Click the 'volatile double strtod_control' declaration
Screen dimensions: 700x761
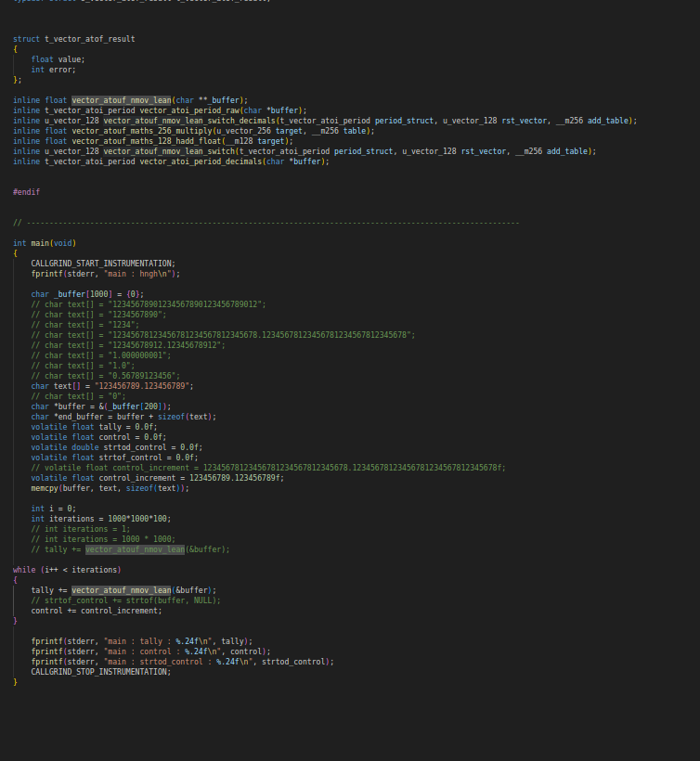pyautogui.click(x=116, y=447)
